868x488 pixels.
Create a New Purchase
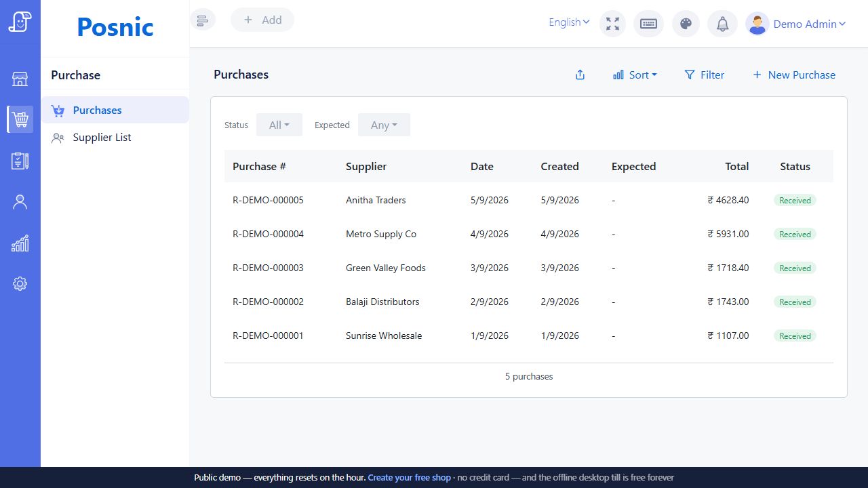pos(794,75)
